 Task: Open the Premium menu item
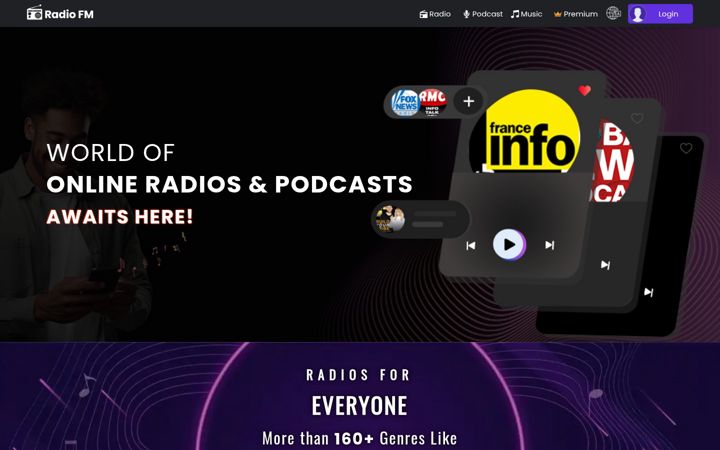576,14
